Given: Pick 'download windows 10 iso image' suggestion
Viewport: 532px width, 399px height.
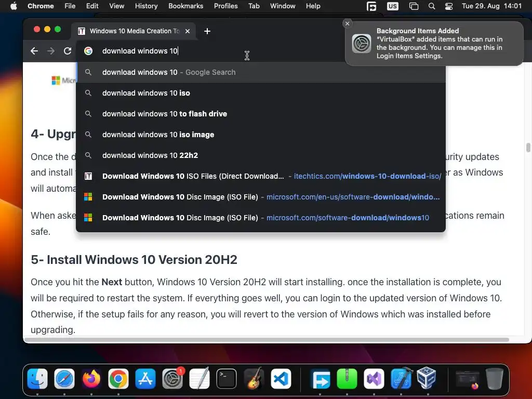Looking at the screenshot, I should (x=261, y=135).
